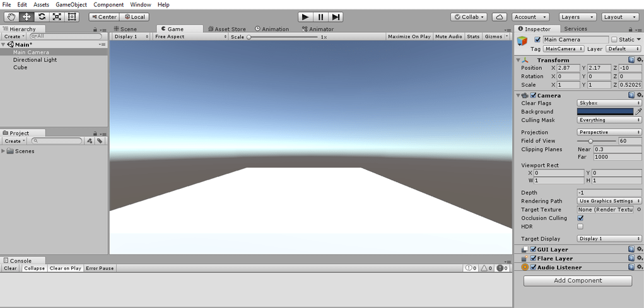This screenshot has height=308, width=644.
Task: Toggle the Inspector panel lock icon
Action: point(631,30)
